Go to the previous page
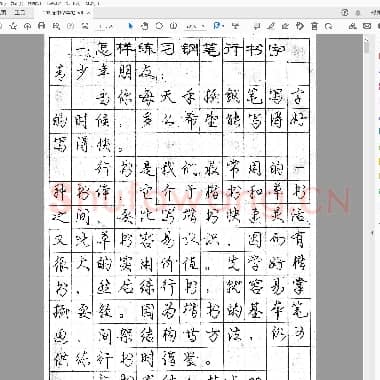This screenshot has width=380, height=380. click(71, 26)
